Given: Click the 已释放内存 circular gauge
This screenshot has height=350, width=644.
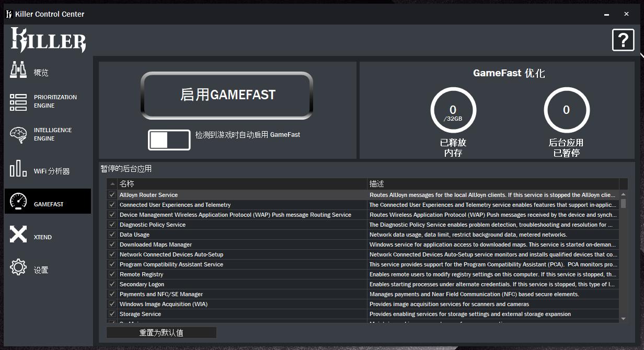Looking at the screenshot, I should [x=453, y=111].
